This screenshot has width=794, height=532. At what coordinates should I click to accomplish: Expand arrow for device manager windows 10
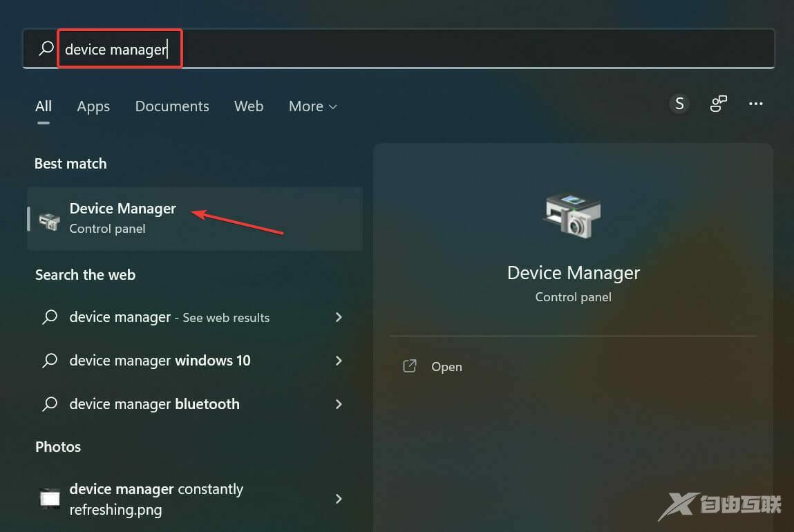(x=339, y=361)
